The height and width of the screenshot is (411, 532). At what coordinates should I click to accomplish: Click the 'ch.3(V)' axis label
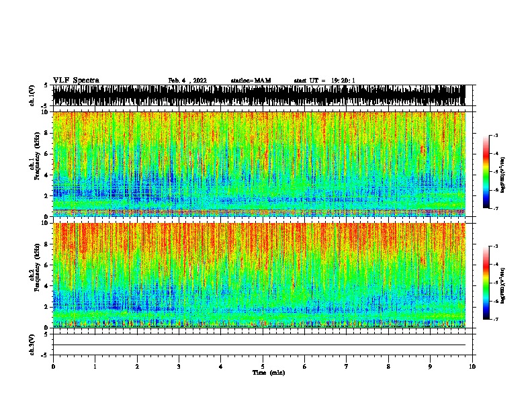click(x=32, y=345)
